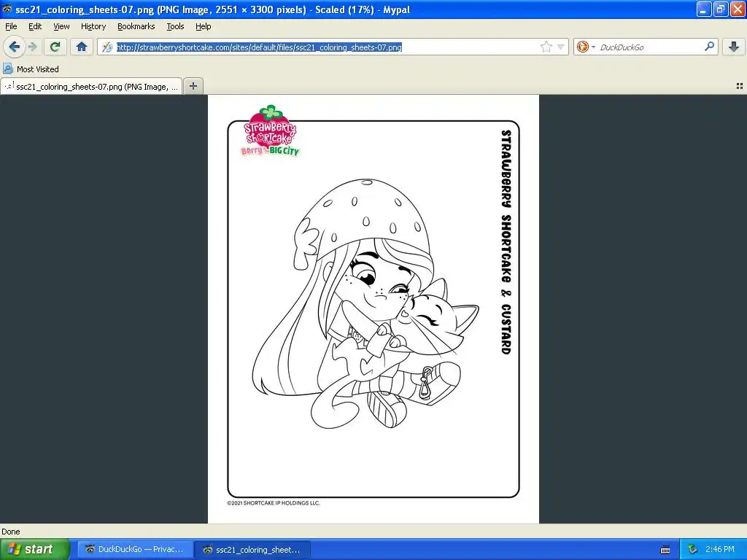This screenshot has height=560, width=747.
Task: Open the Edit menu
Action: pos(35,26)
